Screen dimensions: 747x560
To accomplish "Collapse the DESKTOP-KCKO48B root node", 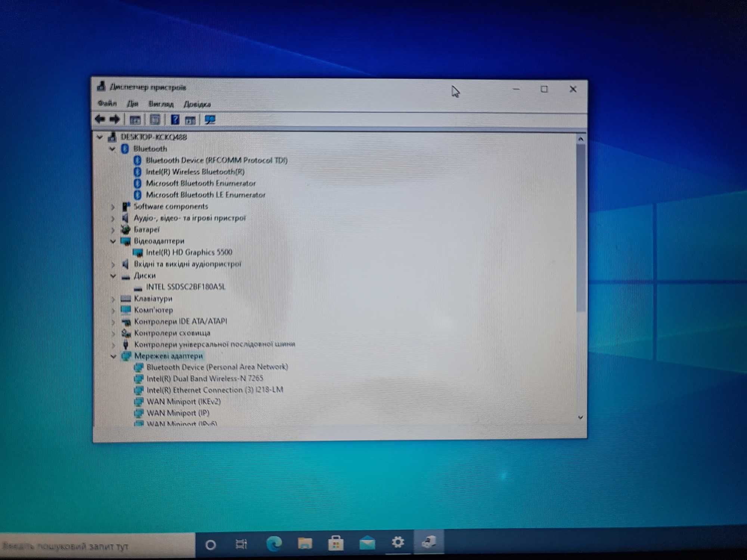I will [100, 137].
